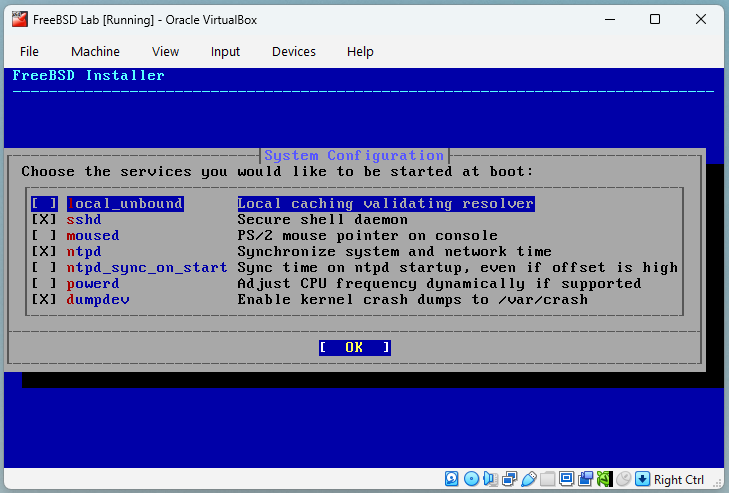Open the Input menu
Image resolution: width=729 pixels, height=493 pixels.
[x=225, y=52]
